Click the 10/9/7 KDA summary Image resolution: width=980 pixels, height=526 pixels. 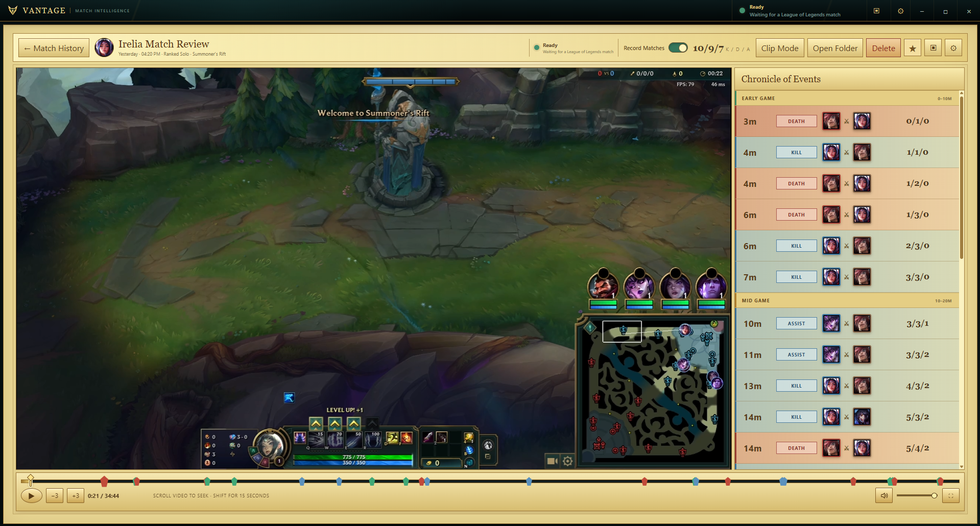point(708,49)
